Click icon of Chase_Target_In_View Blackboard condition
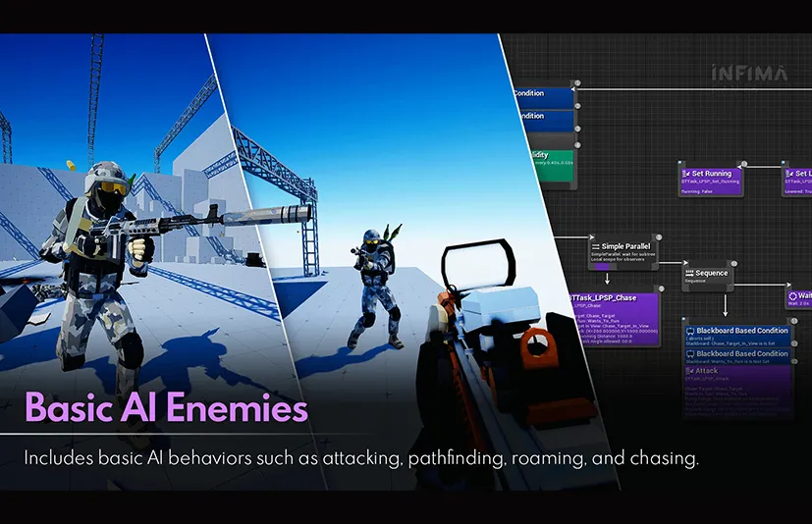 pyautogui.click(x=690, y=331)
